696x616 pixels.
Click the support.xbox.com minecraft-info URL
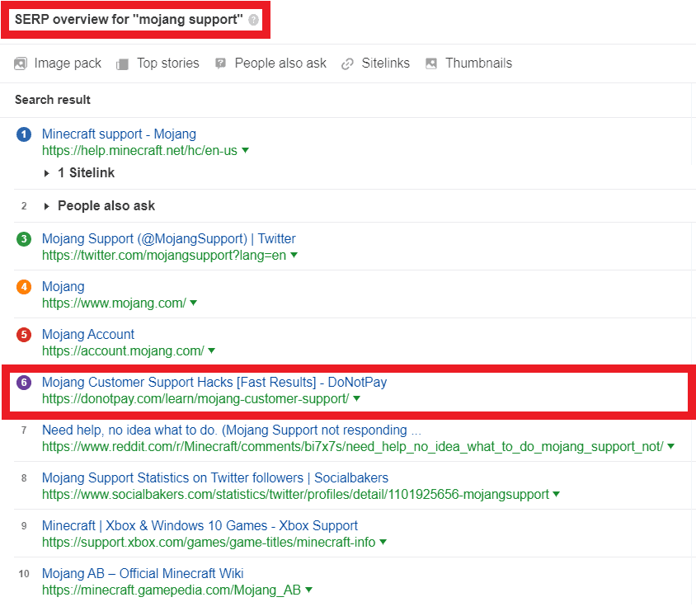(x=209, y=543)
